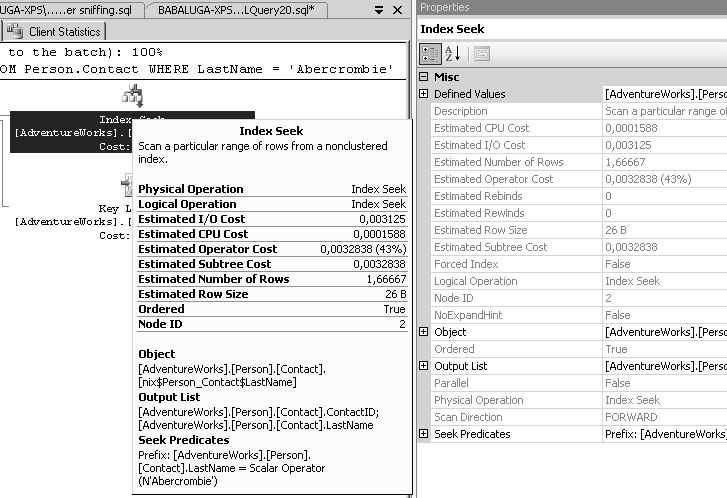Click the Index Seek operator icon in plan
The width and height of the screenshot is (727, 498).
click(133, 96)
